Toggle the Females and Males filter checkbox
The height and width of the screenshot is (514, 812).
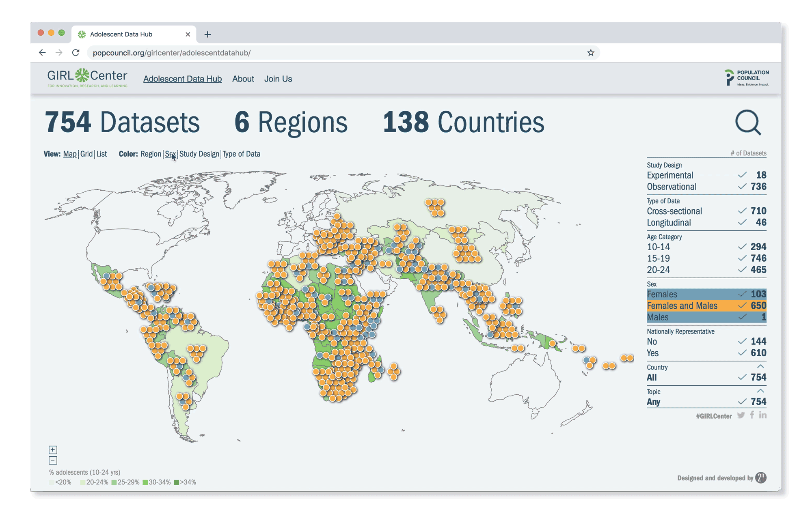click(x=743, y=306)
